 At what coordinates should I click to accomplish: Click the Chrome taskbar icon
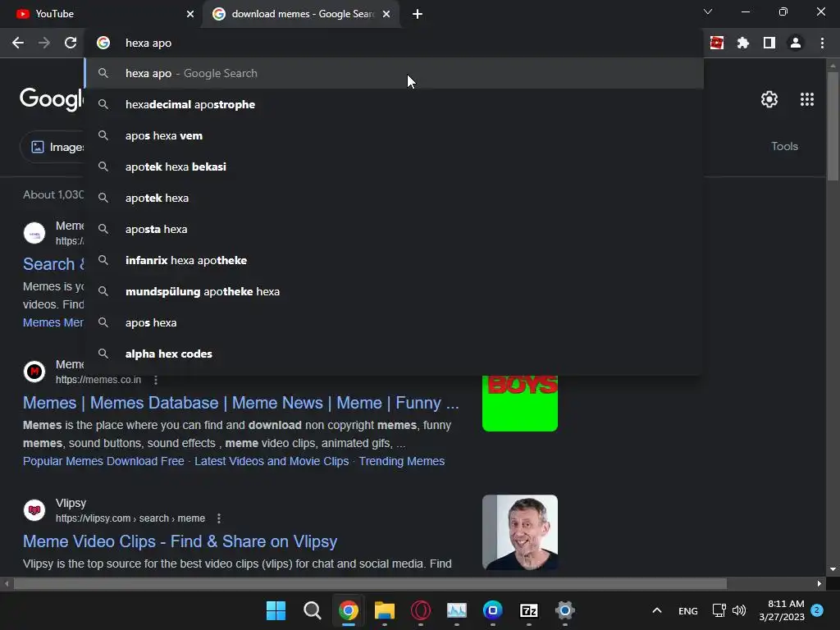(348, 610)
